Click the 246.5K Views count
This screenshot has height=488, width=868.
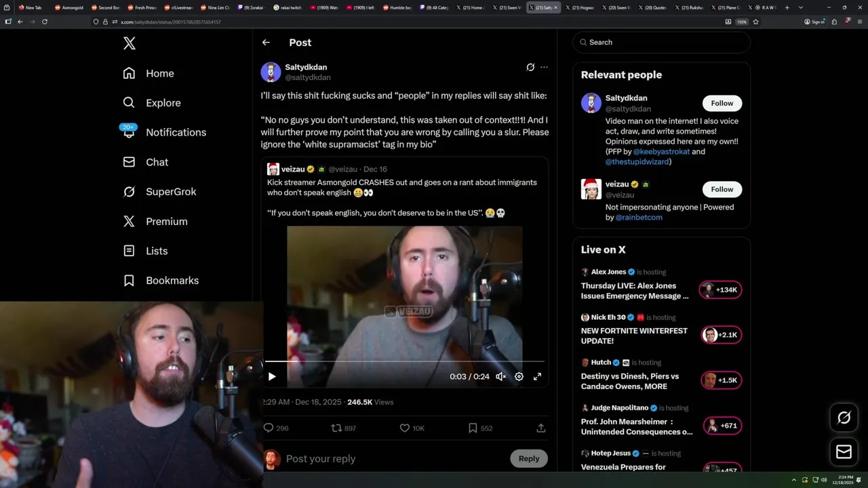click(x=370, y=402)
